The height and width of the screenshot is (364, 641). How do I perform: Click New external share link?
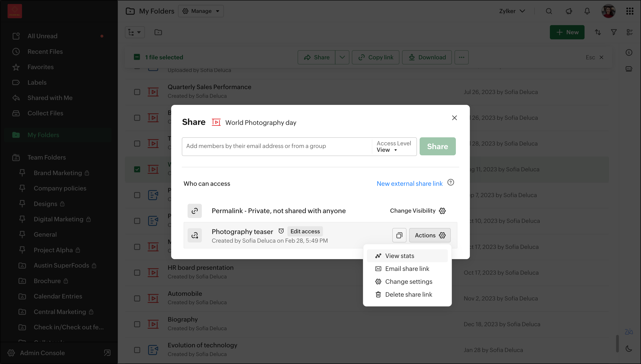[409, 184]
